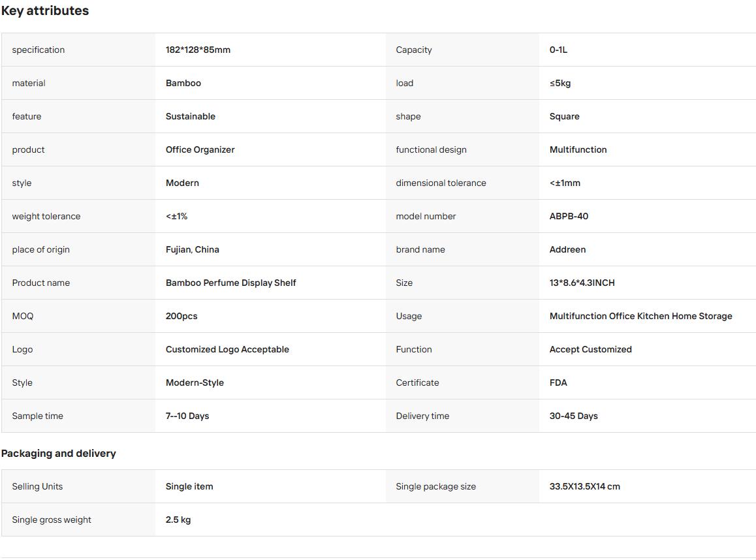Click the 2.5 kg gross weight value
The width and height of the screenshot is (756, 560).
(x=178, y=520)
